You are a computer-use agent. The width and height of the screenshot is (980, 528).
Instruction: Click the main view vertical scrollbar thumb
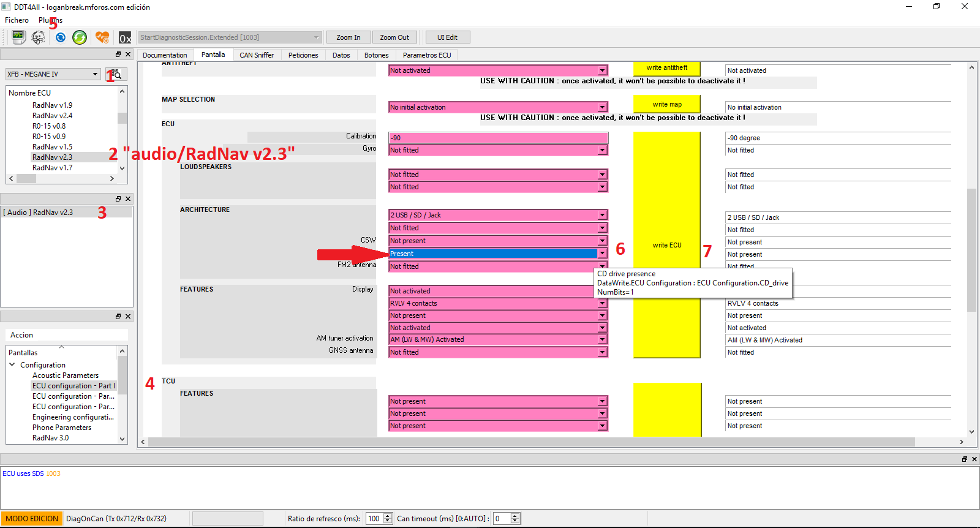971,250
